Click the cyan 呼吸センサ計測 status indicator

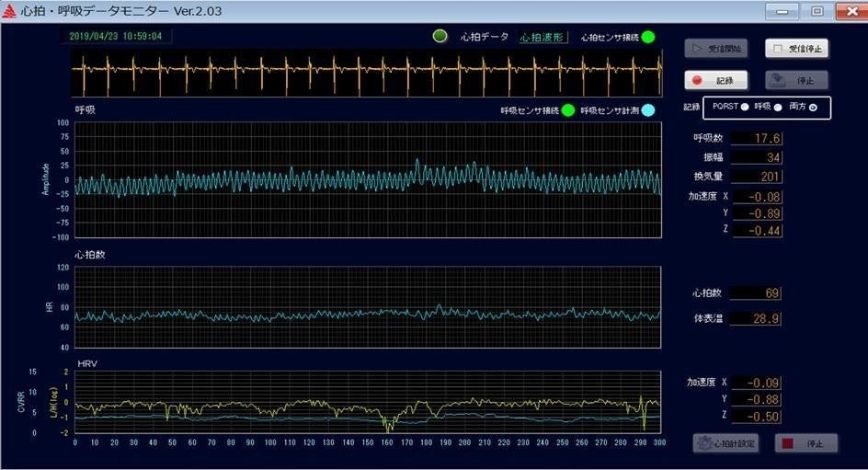coord(647,110)
